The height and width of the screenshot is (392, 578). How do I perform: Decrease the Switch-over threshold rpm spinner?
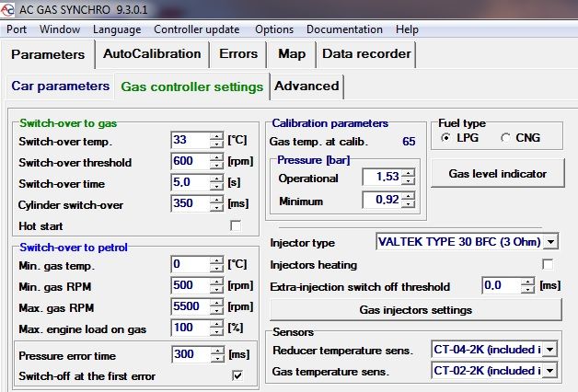coord(216,167)
